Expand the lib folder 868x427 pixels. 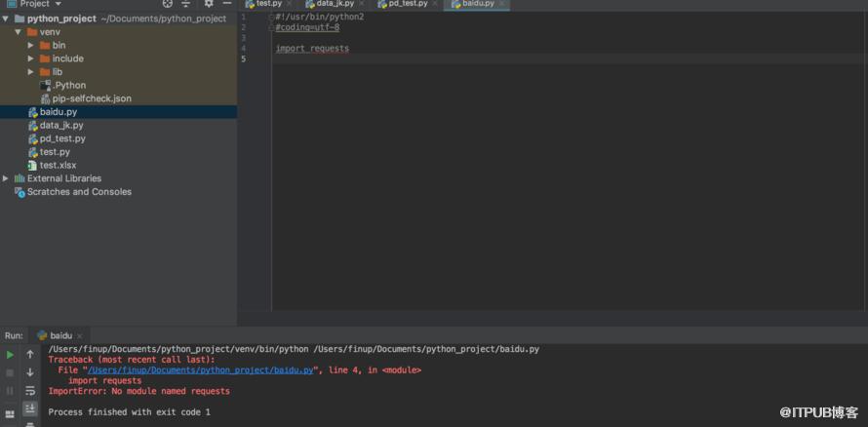tap(31, 72)
